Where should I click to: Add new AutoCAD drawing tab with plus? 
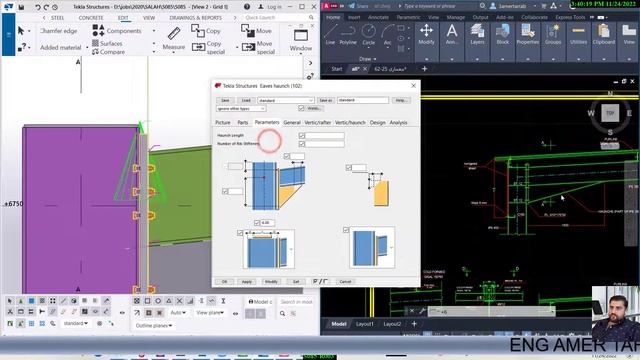tap(424, 69)
